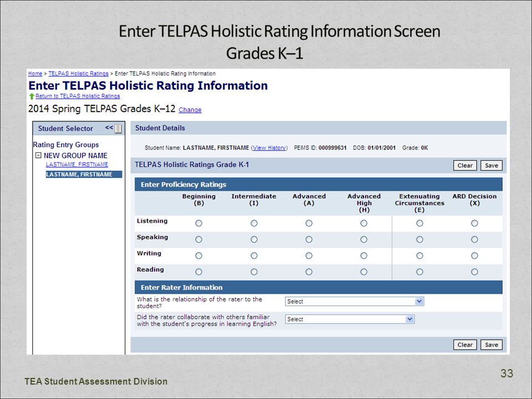Click Student Details header
This screenshot has height=399, width=532.
[x=318, y=128]
